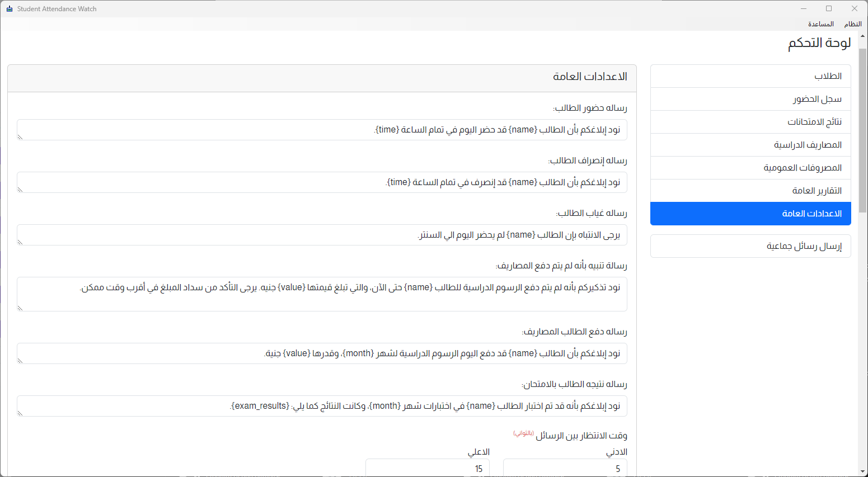The image size is (868, 477).
Task: Open التقارير العامة section
Action: point(750,191)
